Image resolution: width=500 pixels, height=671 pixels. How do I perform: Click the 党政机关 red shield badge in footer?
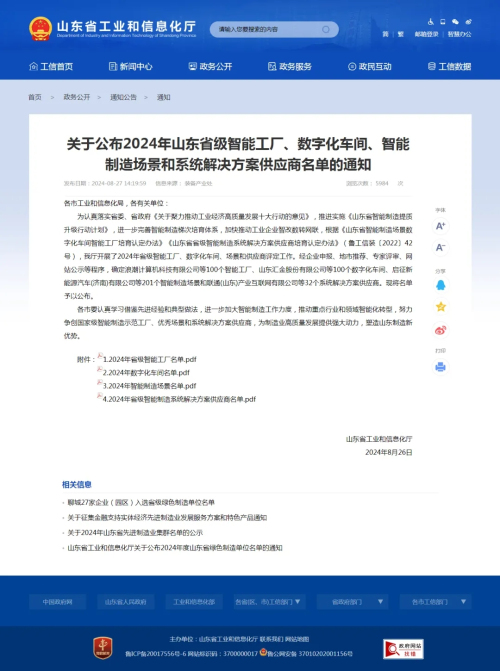pyautogui.click(x=103, y=648)
